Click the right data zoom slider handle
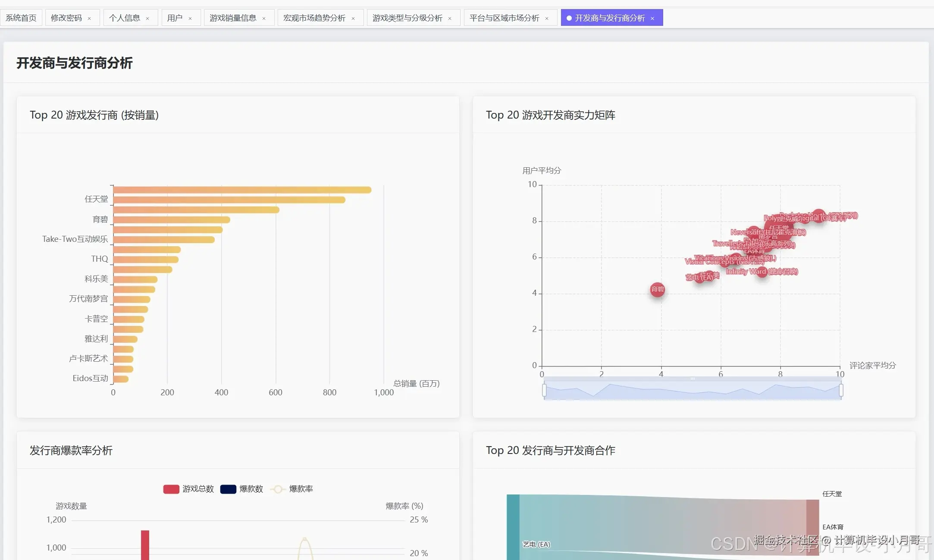 [841, 390]
